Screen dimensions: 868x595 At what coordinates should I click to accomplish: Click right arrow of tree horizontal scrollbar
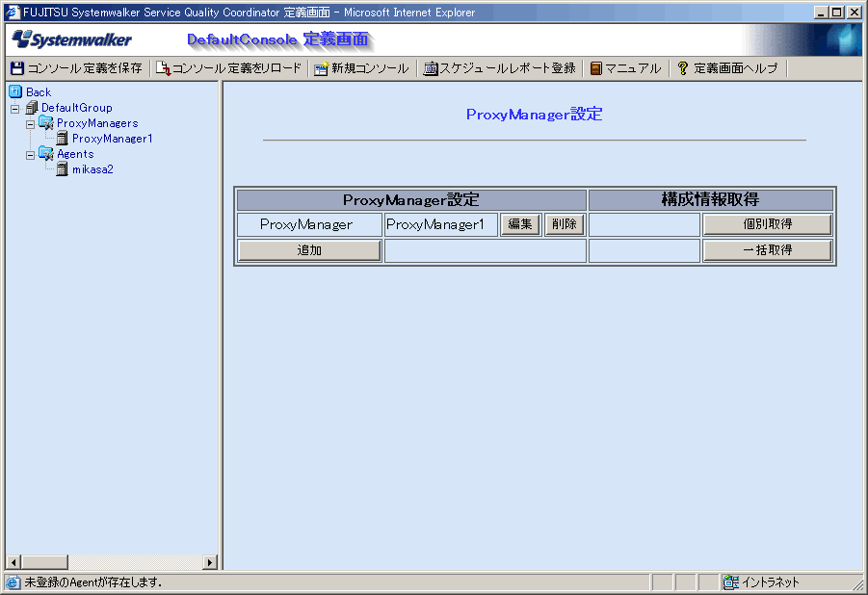coord(210,562)
